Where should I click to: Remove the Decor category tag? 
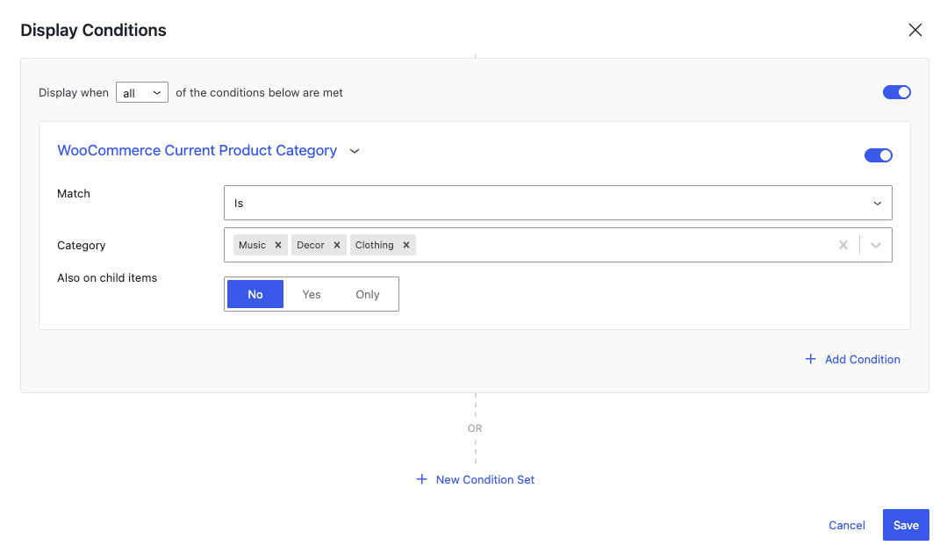coord(337,245)
